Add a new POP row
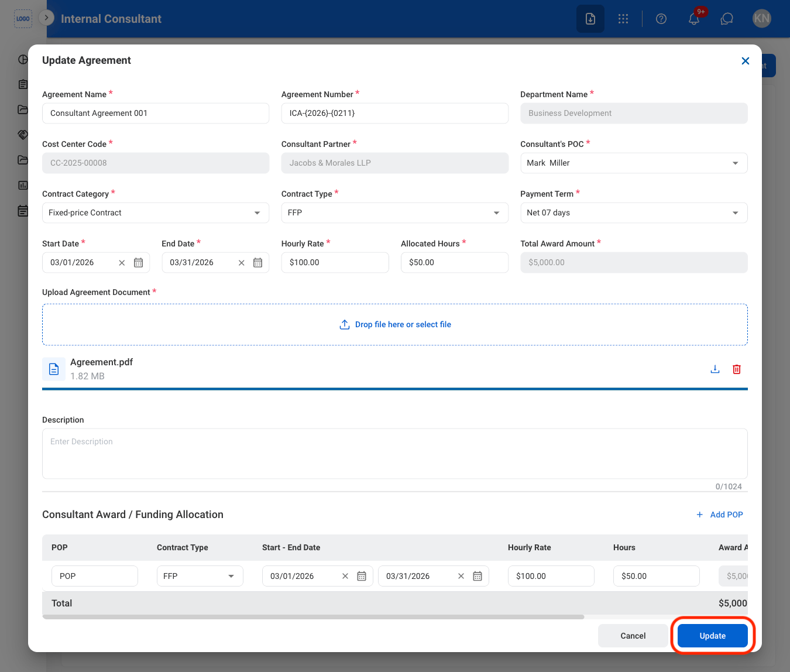 pyautogui.click(x=720, y=515)
